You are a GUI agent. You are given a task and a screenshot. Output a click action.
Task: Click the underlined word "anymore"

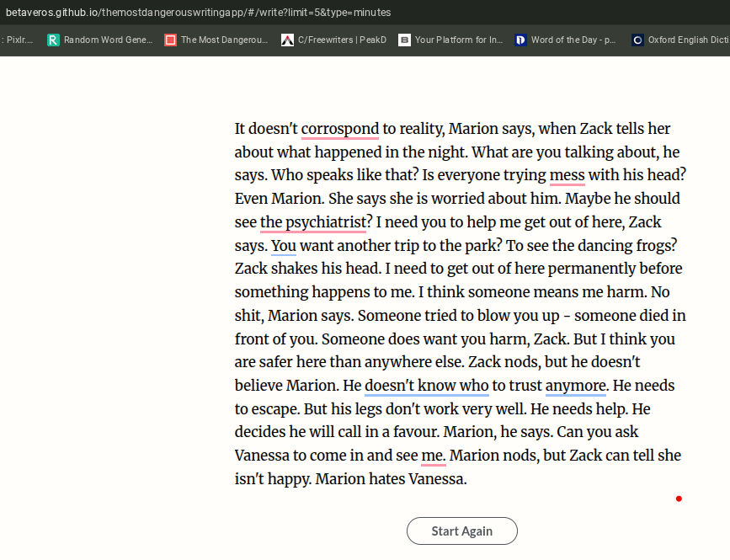(x=576, y=386)
